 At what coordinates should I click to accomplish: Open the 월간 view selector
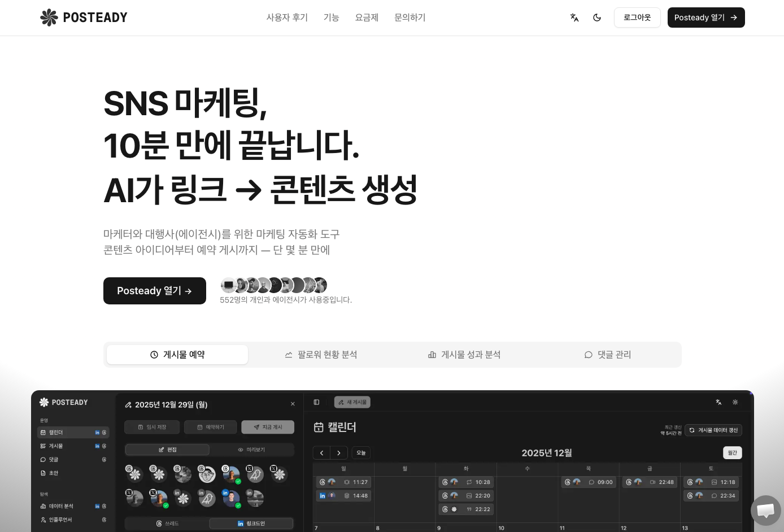point(733,453)
